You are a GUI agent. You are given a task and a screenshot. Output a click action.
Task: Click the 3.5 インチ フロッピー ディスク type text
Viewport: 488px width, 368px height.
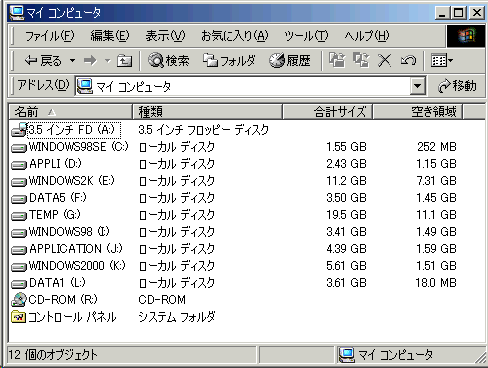[x=203, y=130]
